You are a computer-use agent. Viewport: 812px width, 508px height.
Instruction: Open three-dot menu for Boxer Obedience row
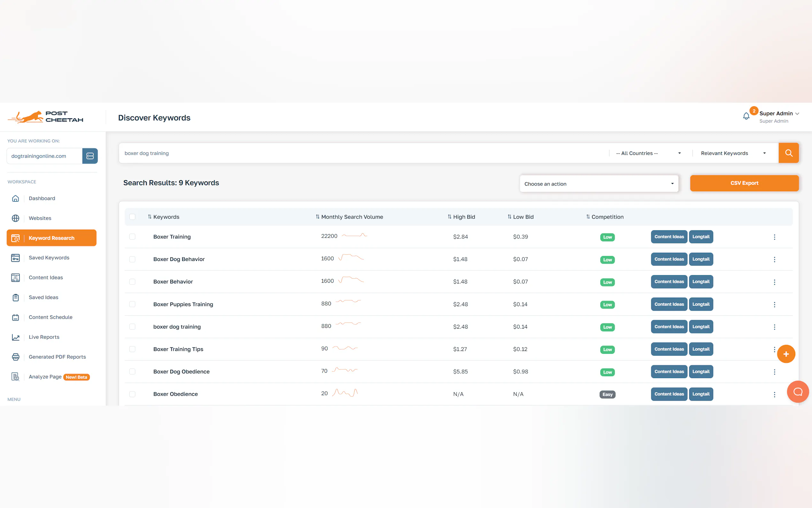click(x=774, y=394)
